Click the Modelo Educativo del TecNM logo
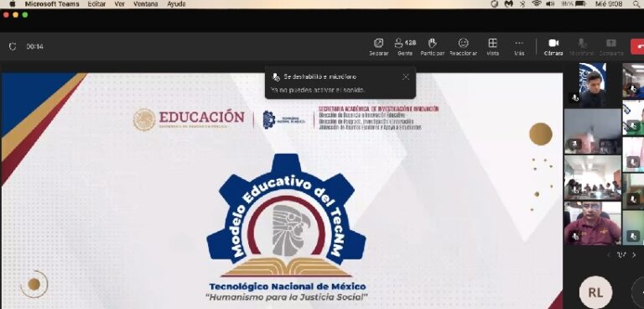This screenshot has width=644, height=309. (286, 216)
